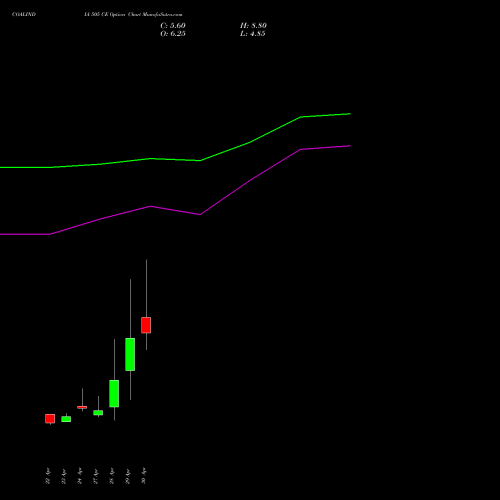
Task: Click the open value O: 6.25
Action: (x=173, y=34)
